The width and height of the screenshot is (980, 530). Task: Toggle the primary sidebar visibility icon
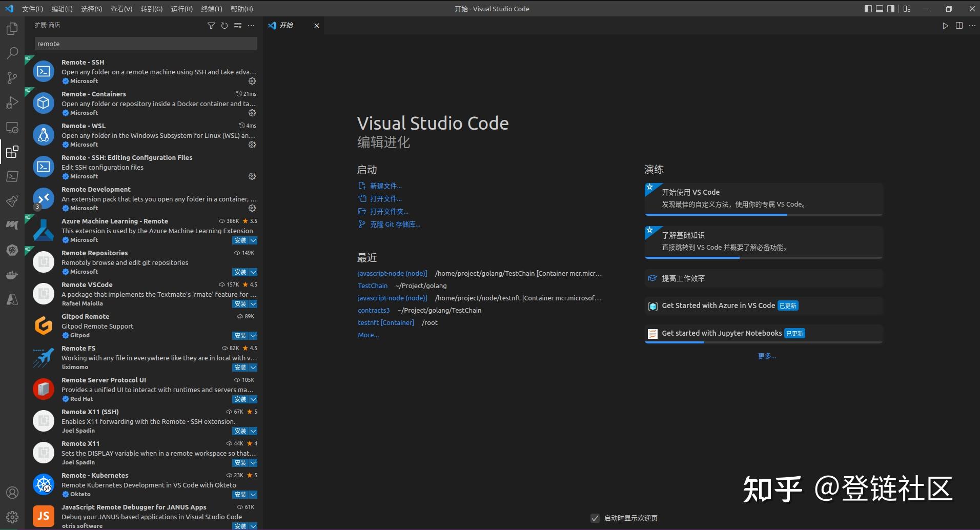pyautogui.click(x=868, y=9)
